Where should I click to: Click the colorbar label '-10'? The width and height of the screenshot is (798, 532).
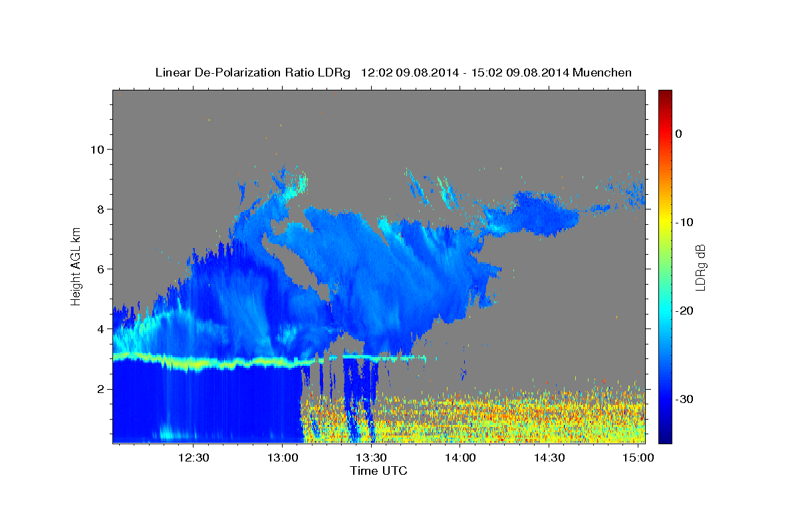[x=684, y=222]
